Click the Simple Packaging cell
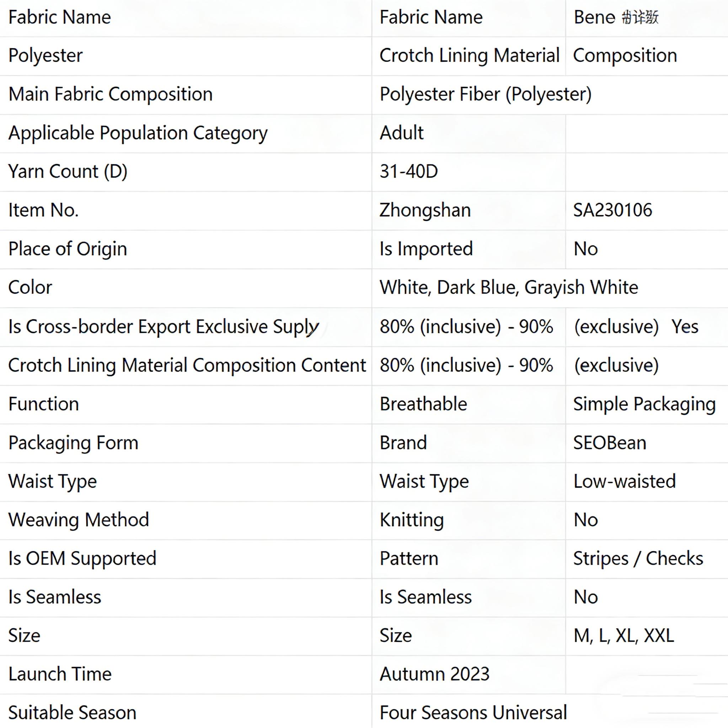Screen dimensions: 728x728 pyautogui.click(x=644, y=404)
